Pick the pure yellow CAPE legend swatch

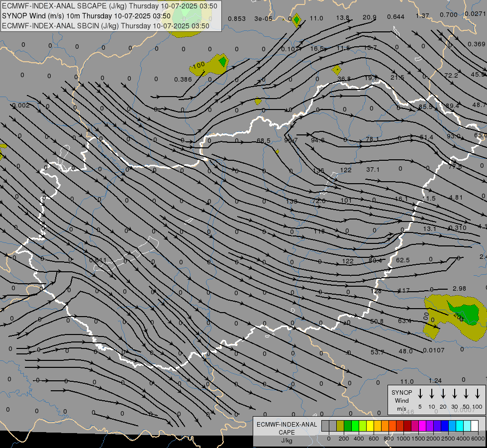370,426
